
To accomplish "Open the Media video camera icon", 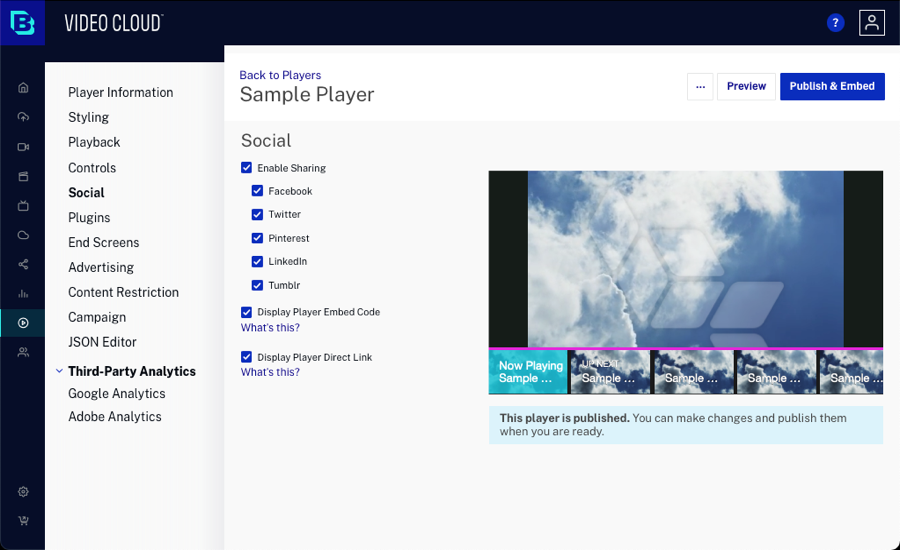I will point(23,147).
